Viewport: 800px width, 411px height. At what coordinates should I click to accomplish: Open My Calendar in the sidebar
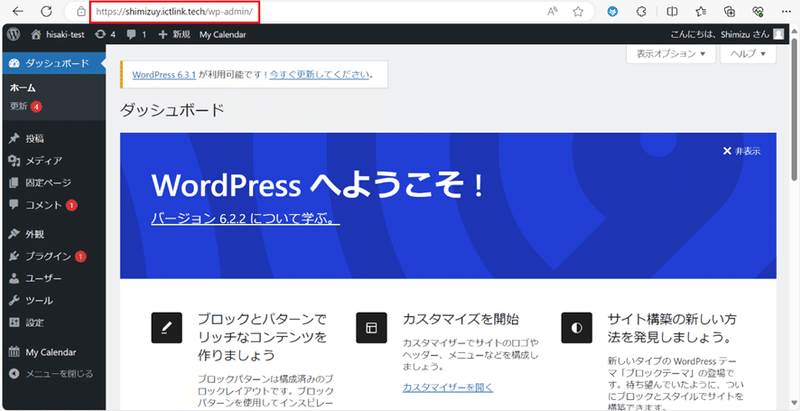coord(54,352)
